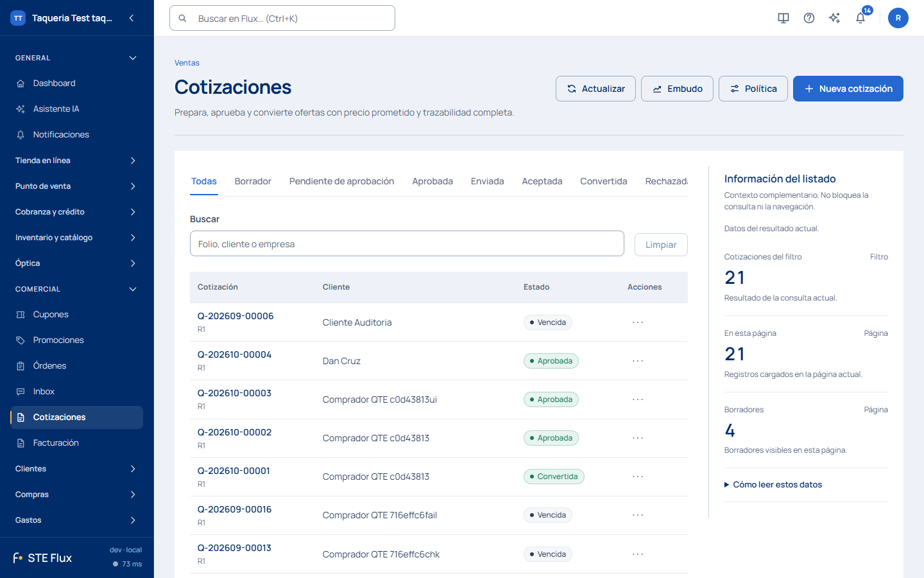The width and height of the screenshot is (924, 578).
Task: Collapse the GENERAL sidebar section
Action: click(77, 58)
